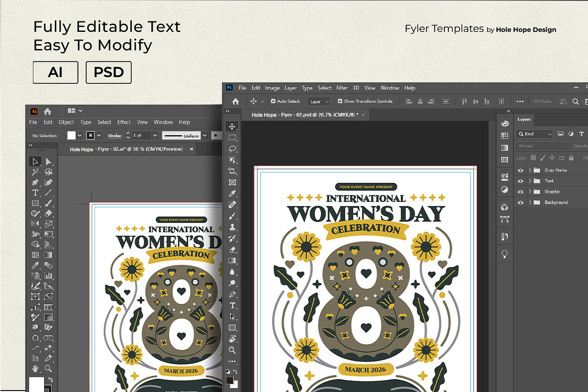Open Illustrator's Object menu
This screenshot has width=588, height=392.
(66, 122)
